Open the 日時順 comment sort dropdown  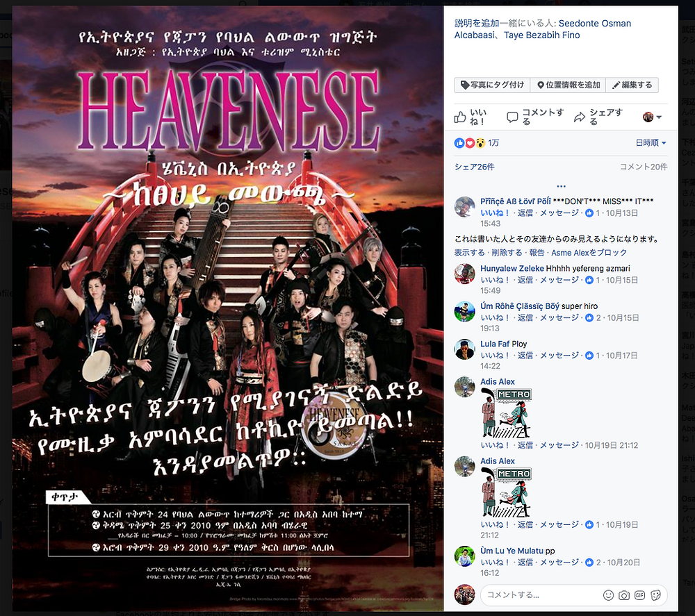pyautogui.click(x=651, y=143)
